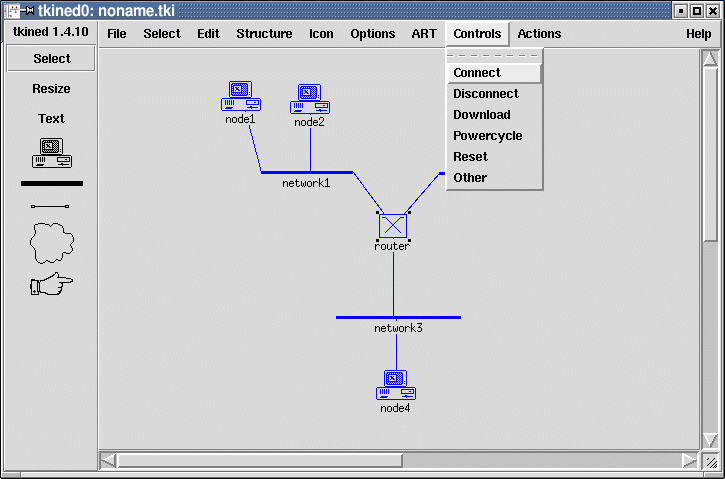Open the Options menu
Image resolution: width=725 pixels, height=479 pixels.
372,34
